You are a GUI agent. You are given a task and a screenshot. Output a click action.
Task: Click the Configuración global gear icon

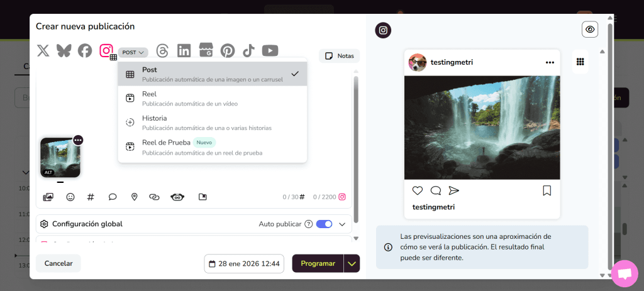click(x=44, y=224)
